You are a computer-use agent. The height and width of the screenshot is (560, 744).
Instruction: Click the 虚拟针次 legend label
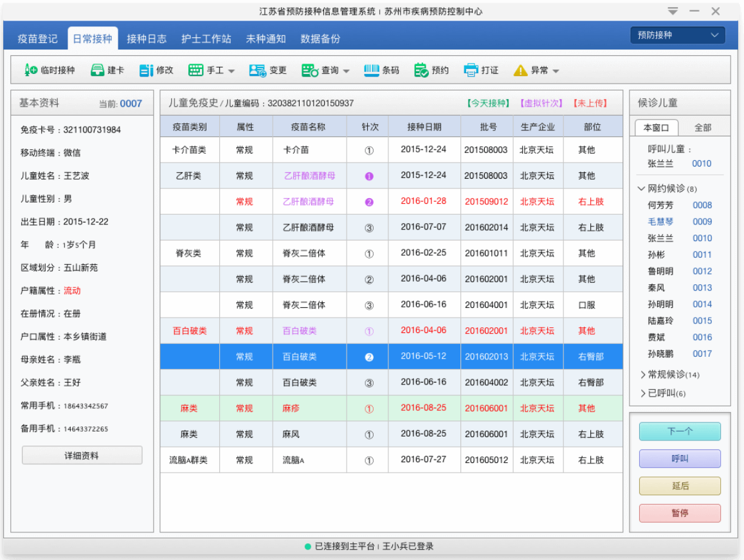tap(541, 104)
